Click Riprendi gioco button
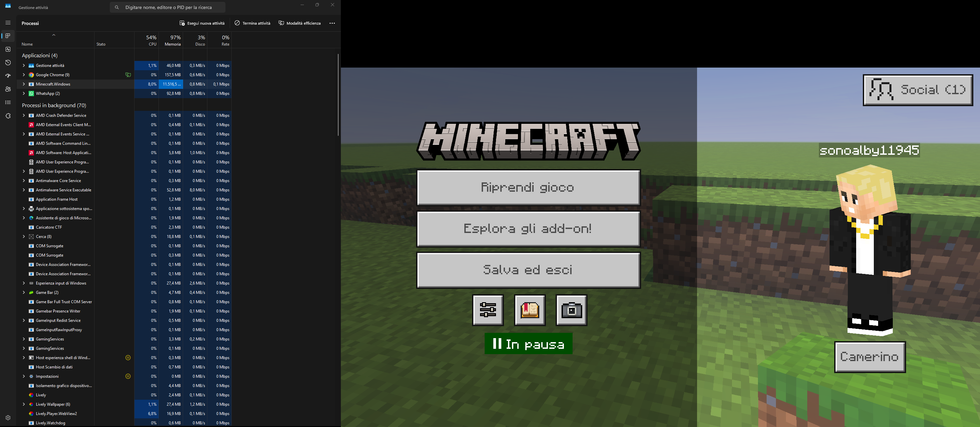 click(x=528, y=187)
